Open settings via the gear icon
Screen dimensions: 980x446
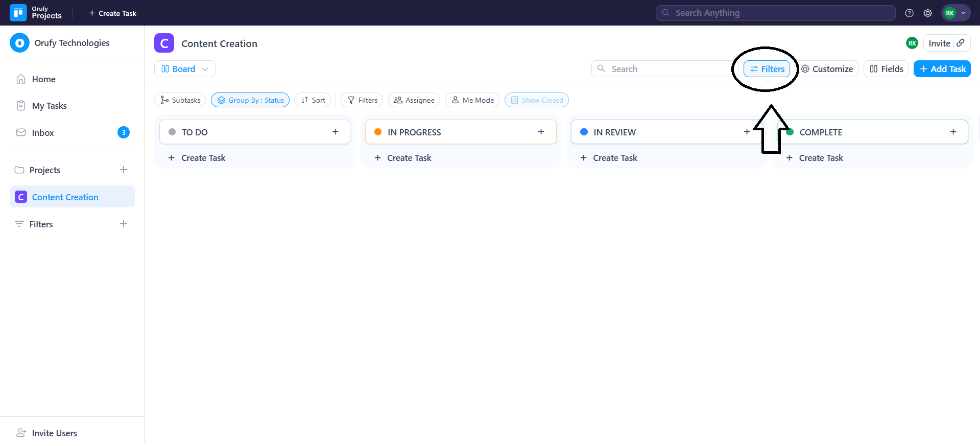point(927,13)
